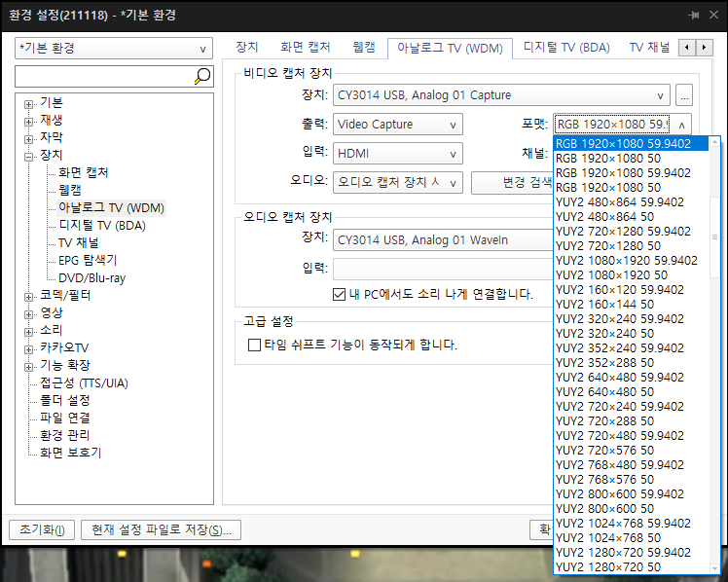
Task: Uncheck 내 PC에서도 소리 나게 연결합니다
Action: click(339, 294)
